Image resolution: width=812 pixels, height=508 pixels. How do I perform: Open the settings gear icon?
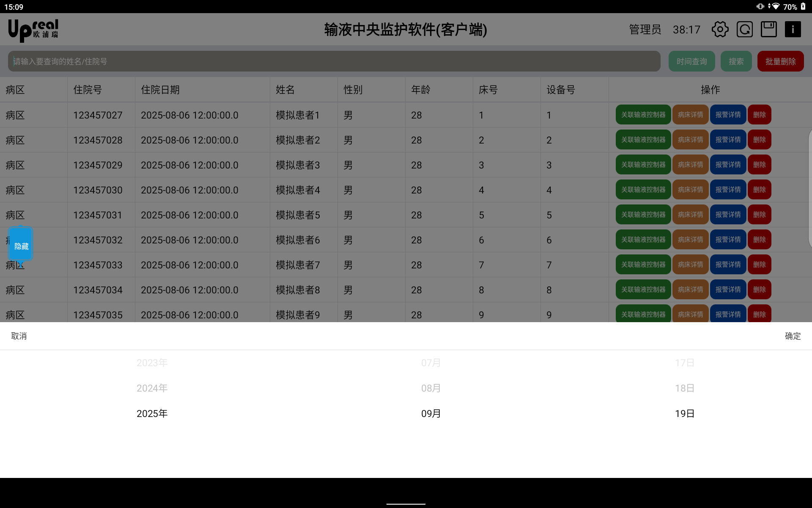[x=720, y=30]
